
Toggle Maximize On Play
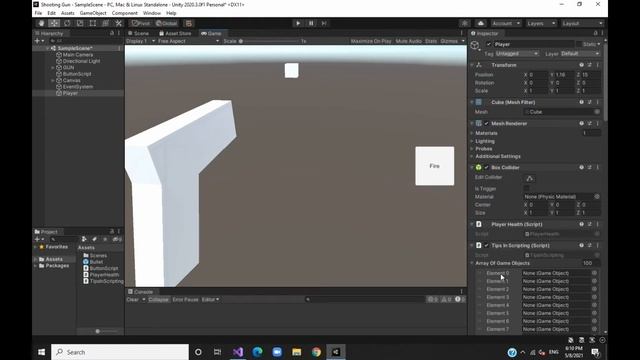coord(371,41)
